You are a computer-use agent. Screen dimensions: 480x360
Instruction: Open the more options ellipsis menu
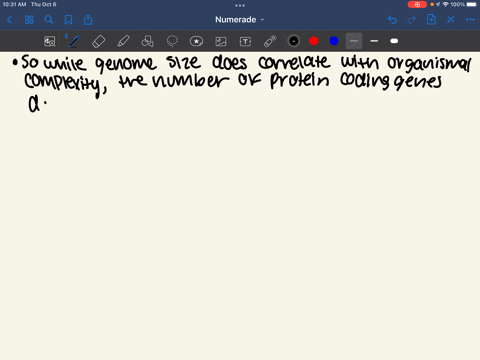coord(470,20)
